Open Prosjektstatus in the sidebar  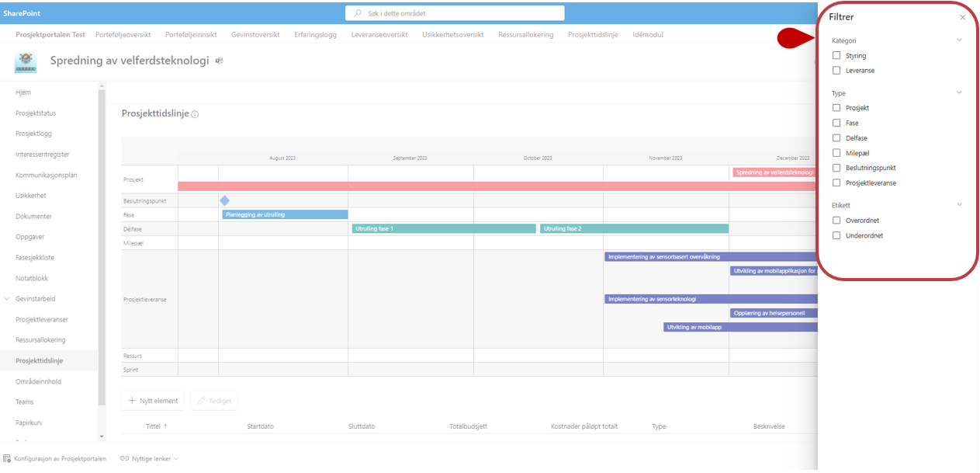(x=36, y=113)
